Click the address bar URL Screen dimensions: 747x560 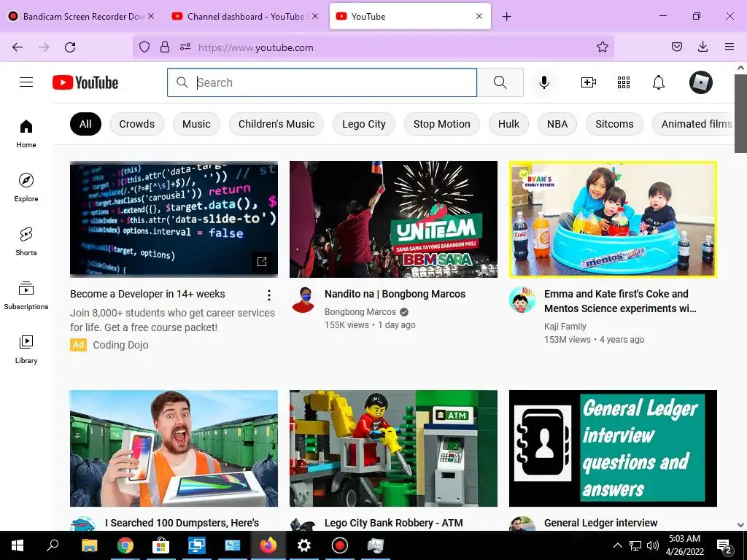pyautogui.click(x=256, y=47)
